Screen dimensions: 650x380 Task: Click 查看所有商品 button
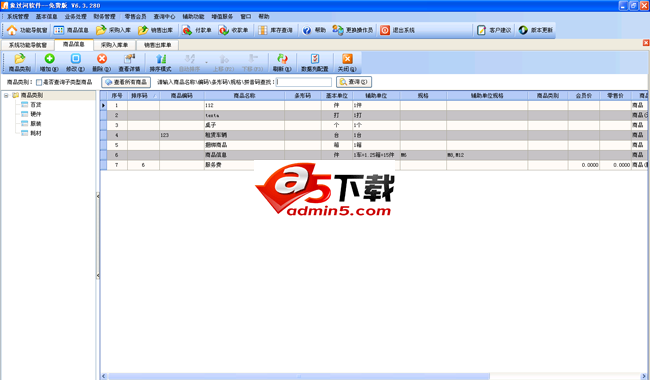click(126, 82)
